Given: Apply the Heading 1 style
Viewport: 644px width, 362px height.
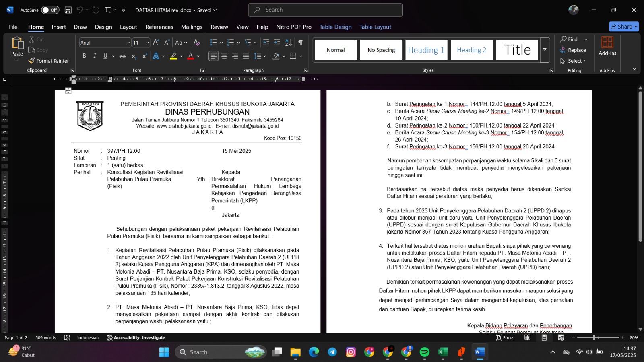Looking at the screenshot, I should 426,50.
